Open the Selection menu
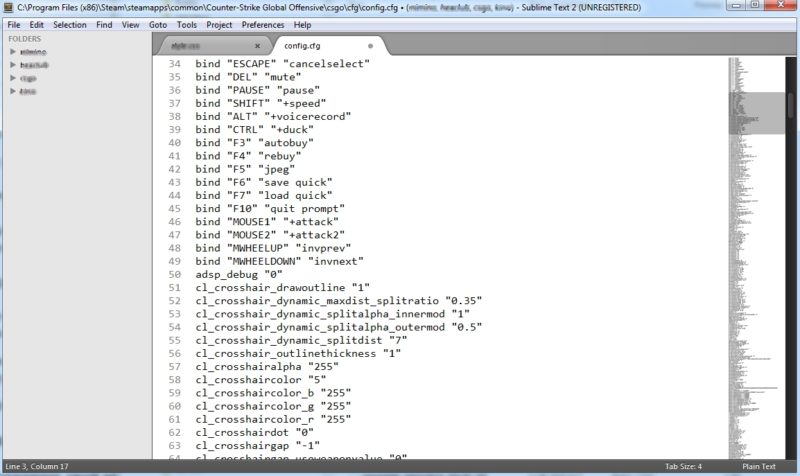The image size is (800, 476). pyautogui.click(x=69, y=24)
